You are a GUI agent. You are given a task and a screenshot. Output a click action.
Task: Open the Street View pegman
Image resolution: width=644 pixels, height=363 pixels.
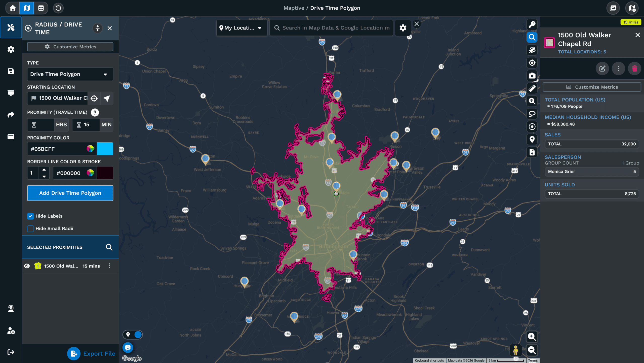click(x=515, y=350)
